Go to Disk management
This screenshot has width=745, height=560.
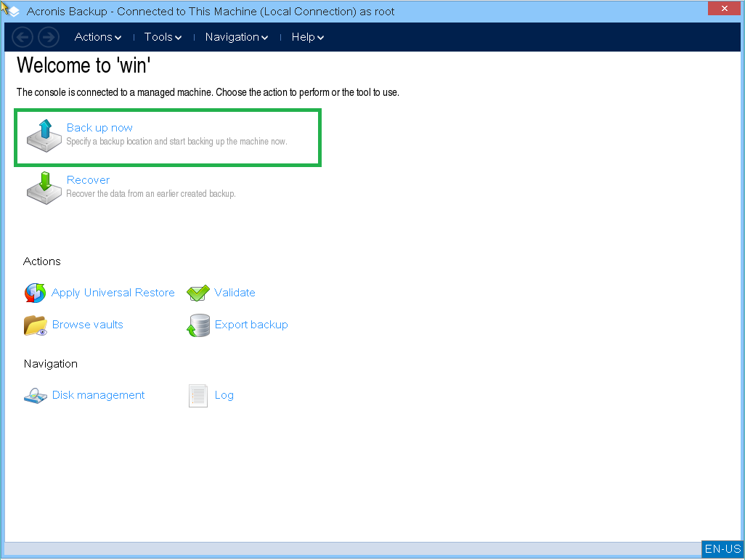coord(98,395)
